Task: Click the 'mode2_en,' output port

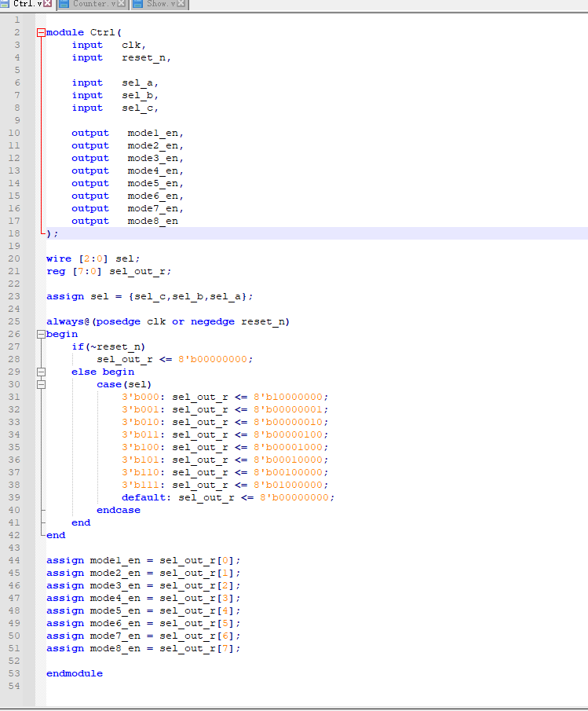Action: click(155, 146)
